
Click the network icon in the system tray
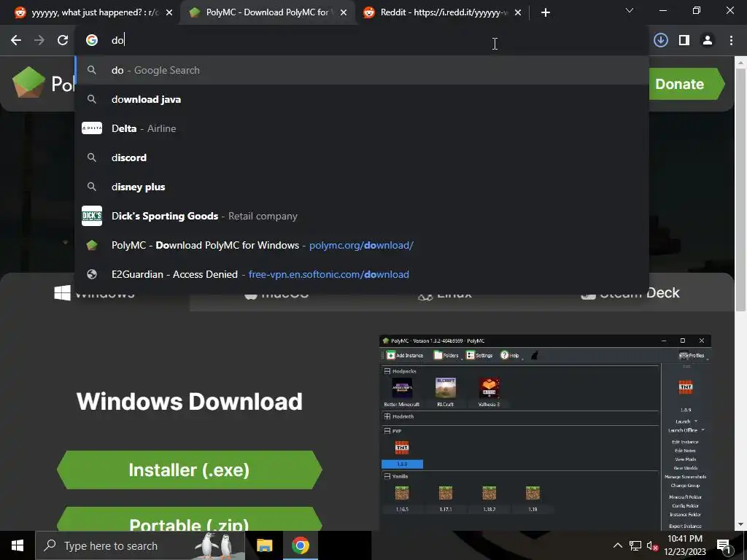tap(635, 545)
